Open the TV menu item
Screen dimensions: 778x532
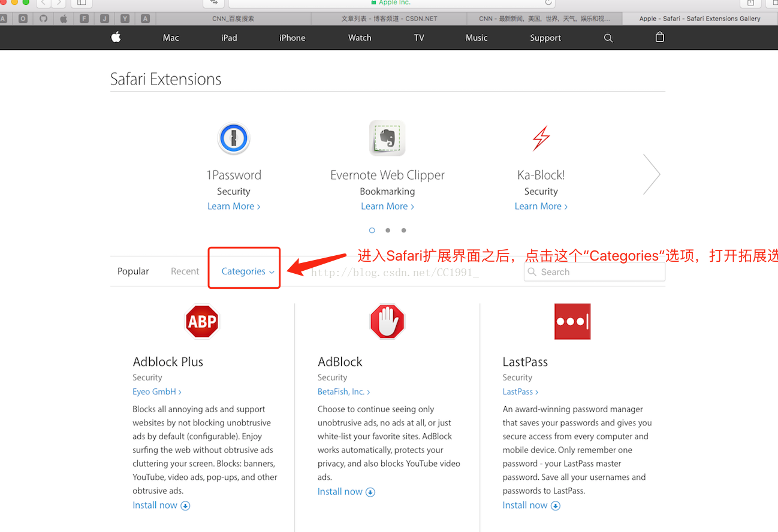point(419,38)
